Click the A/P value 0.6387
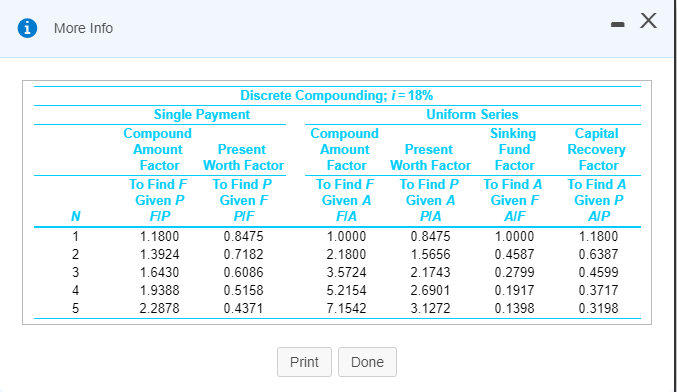This screenshot has width=677, height=392. [x=598, y=254]
